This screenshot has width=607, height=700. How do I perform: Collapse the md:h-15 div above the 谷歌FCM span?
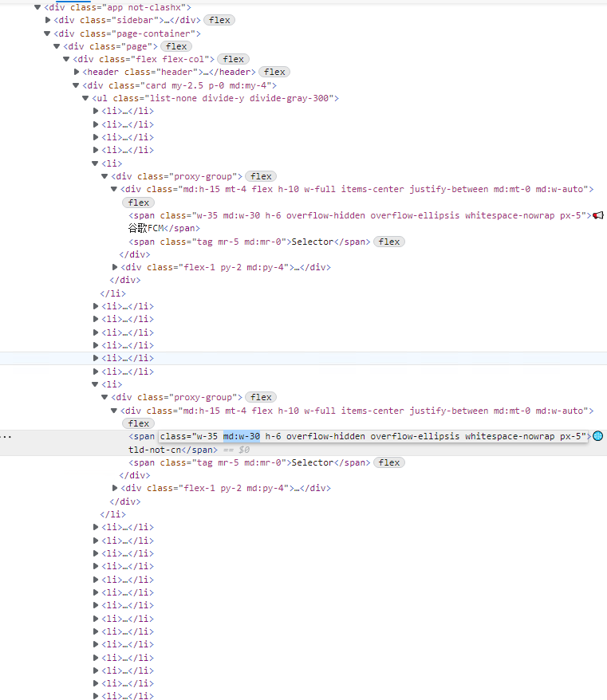click(113, 189)
